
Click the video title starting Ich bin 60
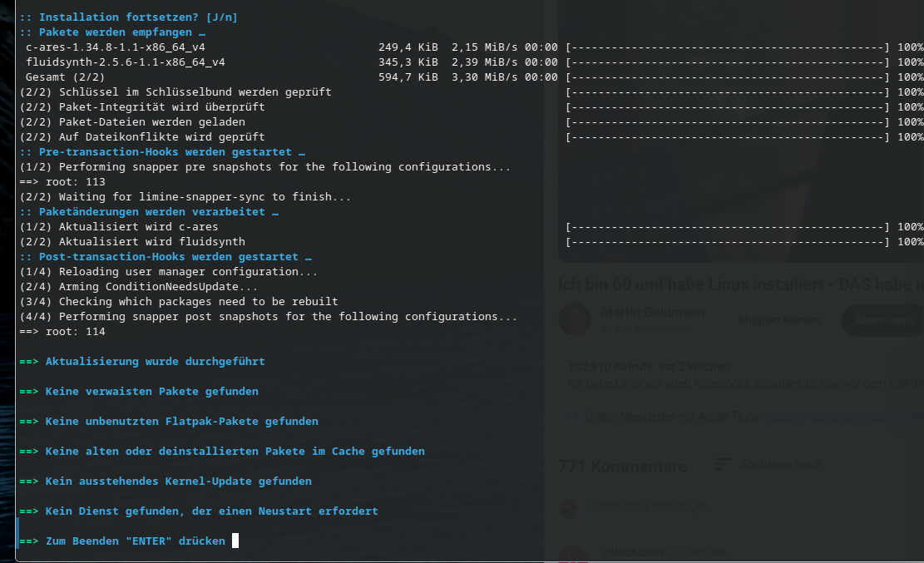coord(741,284)
